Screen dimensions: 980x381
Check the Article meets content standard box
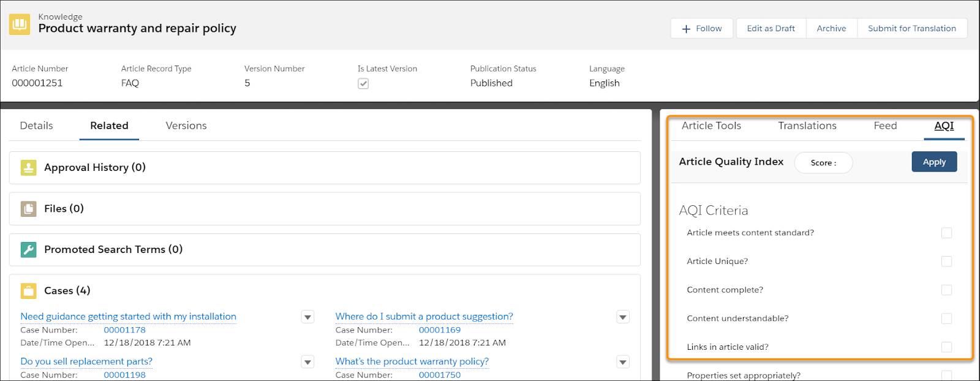pos(946,233)
